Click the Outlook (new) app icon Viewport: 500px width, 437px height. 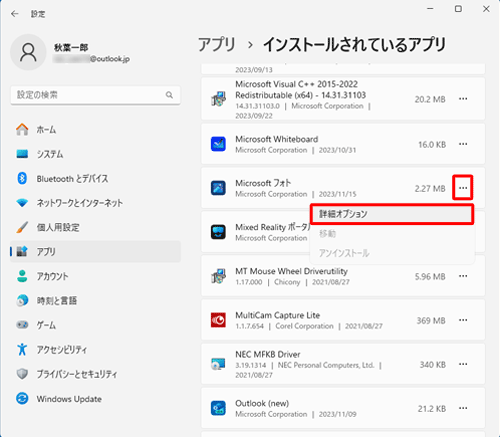pos(218,408)
